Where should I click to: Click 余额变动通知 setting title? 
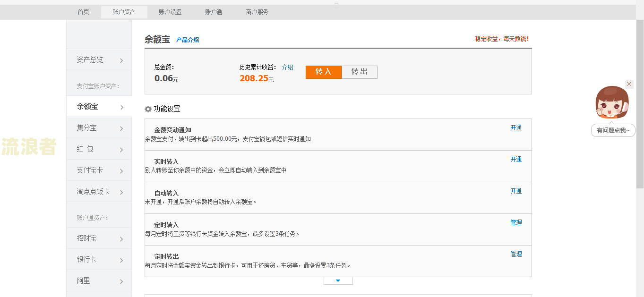coord(172,130)
